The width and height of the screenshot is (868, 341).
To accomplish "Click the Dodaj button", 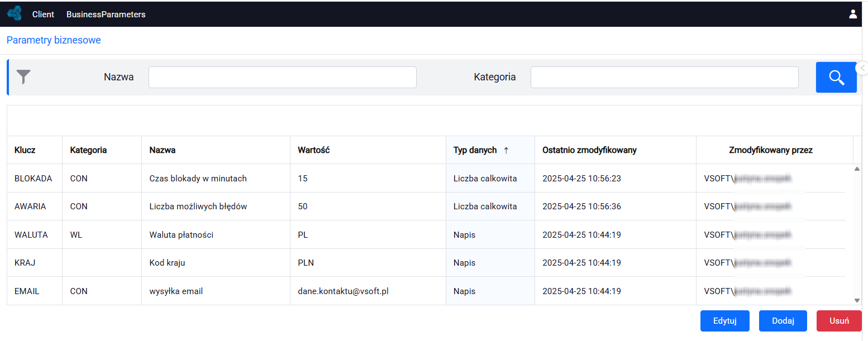I will pos(783,321).
